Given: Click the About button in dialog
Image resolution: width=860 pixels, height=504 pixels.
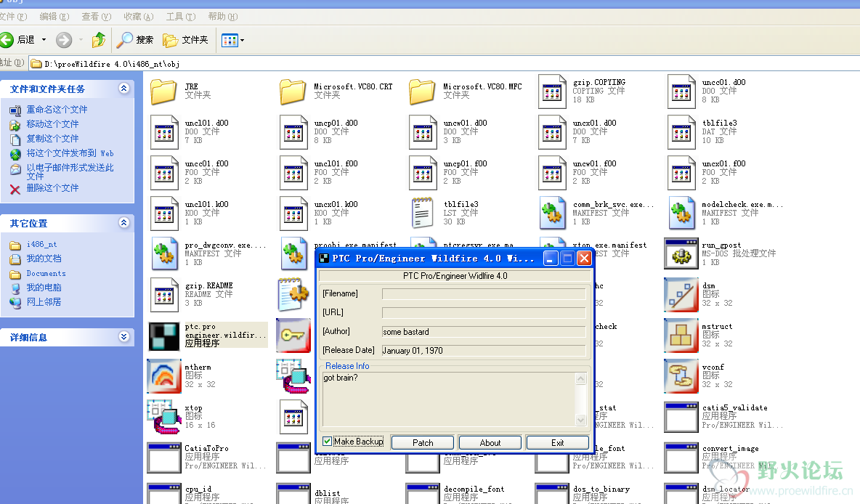Looking at the screenshot, I should pyautogui.click(x=490, y=442).
